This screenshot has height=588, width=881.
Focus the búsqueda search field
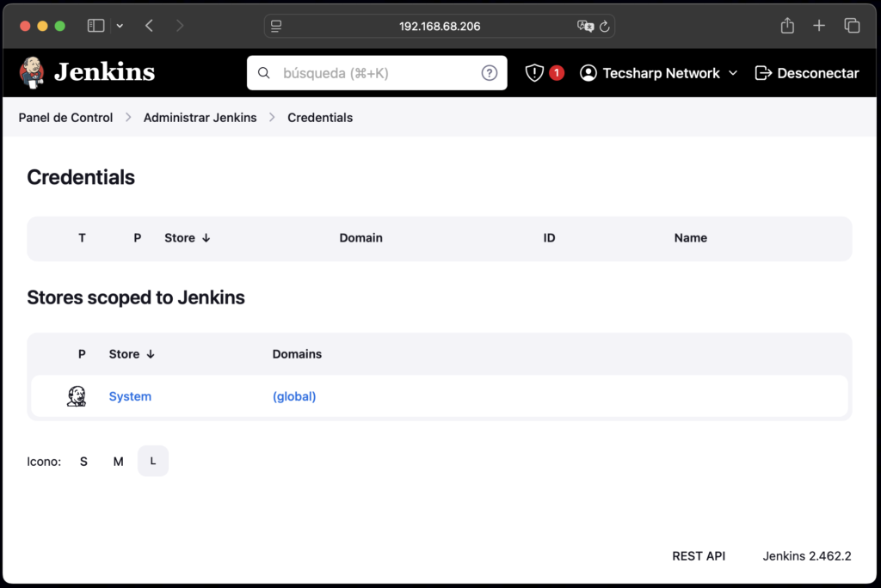[x=377, y=73]
